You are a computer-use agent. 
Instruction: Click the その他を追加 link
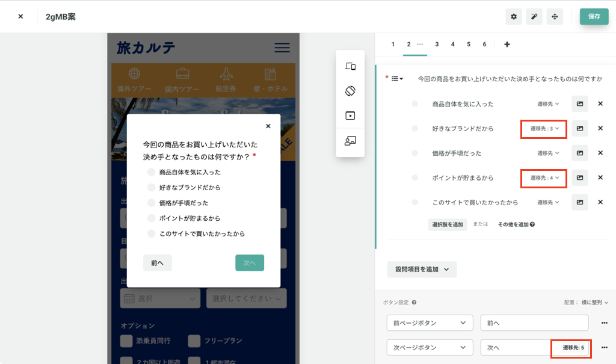point(513,224)
